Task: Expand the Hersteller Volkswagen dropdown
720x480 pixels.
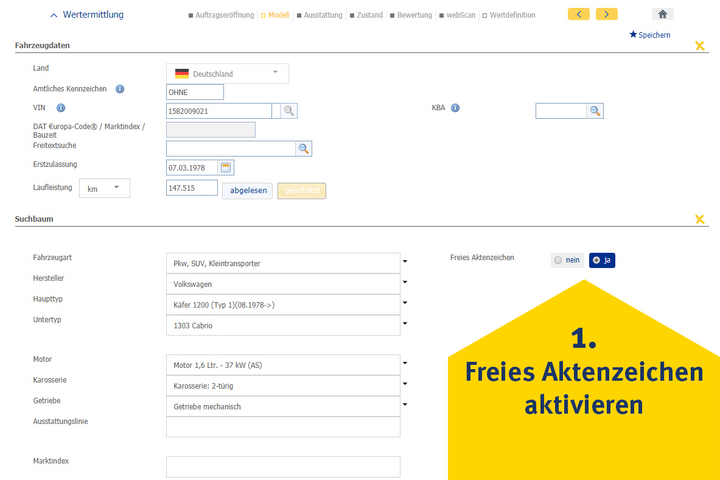Action: coord(405,283)
